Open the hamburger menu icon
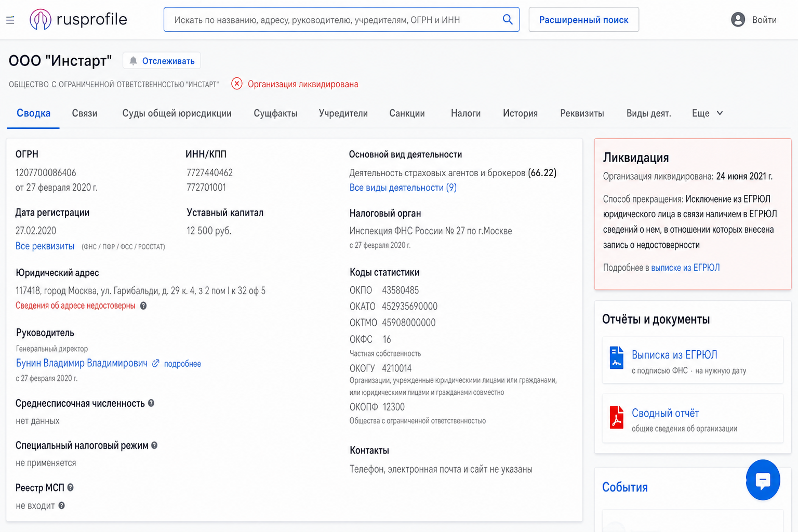Screen dimensions: 798x532 10,20
